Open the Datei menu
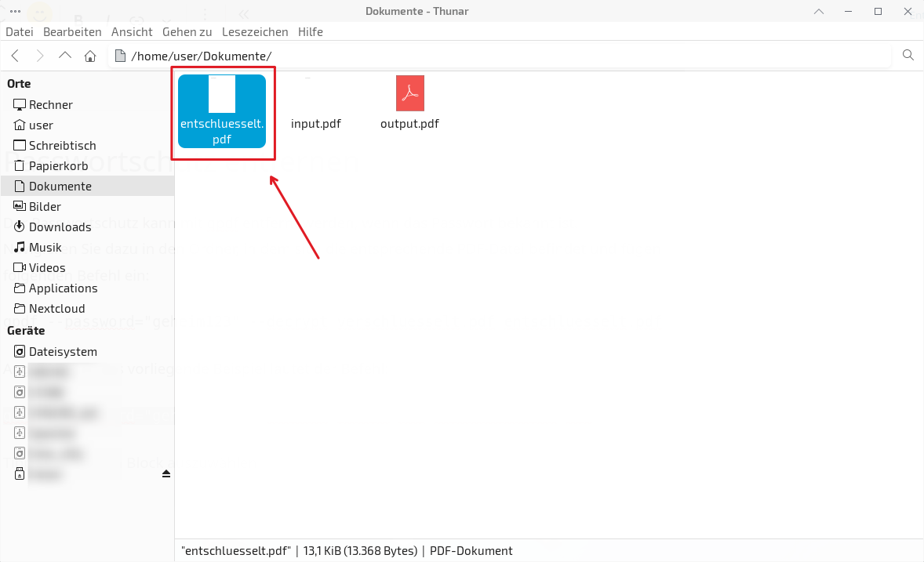 [20, 32]
